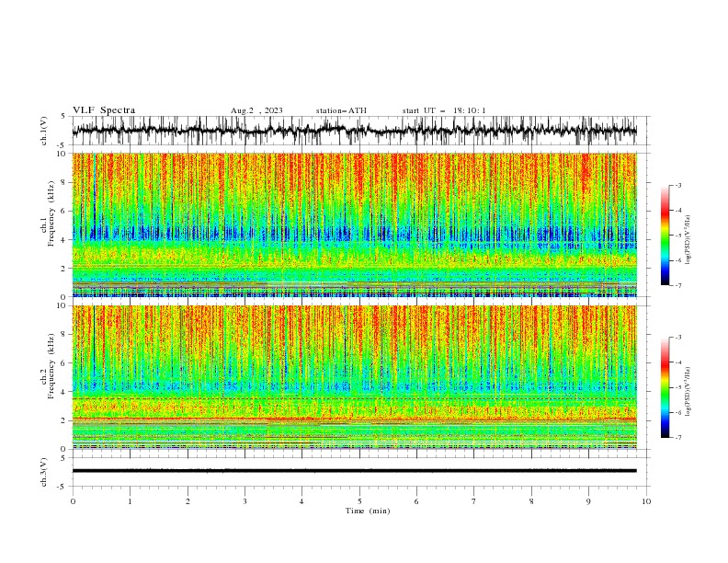Image resolution: width=728 pixels, height=563 pixels.
Task: Click the ch.1 Frequency (kHz) axis label
Action: (49, 214)
